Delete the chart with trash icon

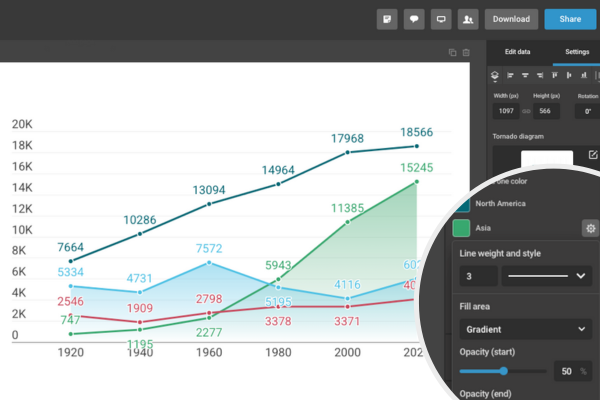tap(466, 52)
